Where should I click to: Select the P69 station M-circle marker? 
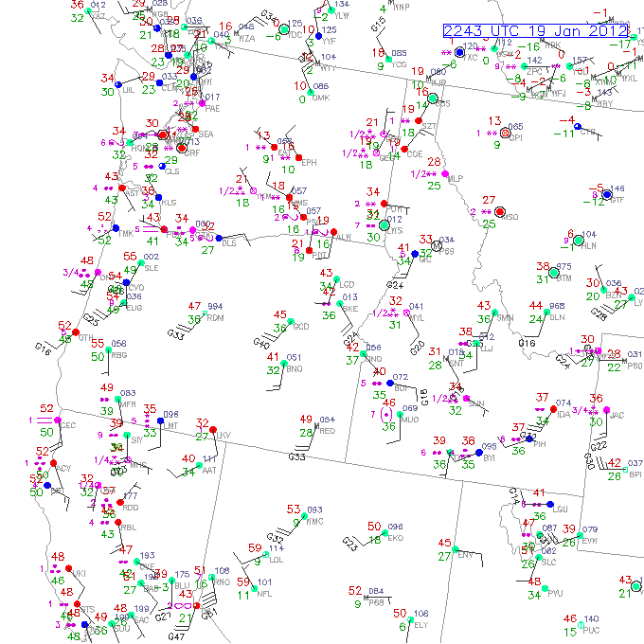[437, 246]
